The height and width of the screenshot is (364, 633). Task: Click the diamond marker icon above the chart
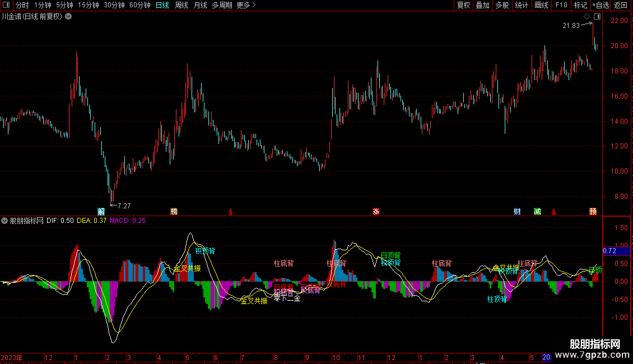pos(587,17)
